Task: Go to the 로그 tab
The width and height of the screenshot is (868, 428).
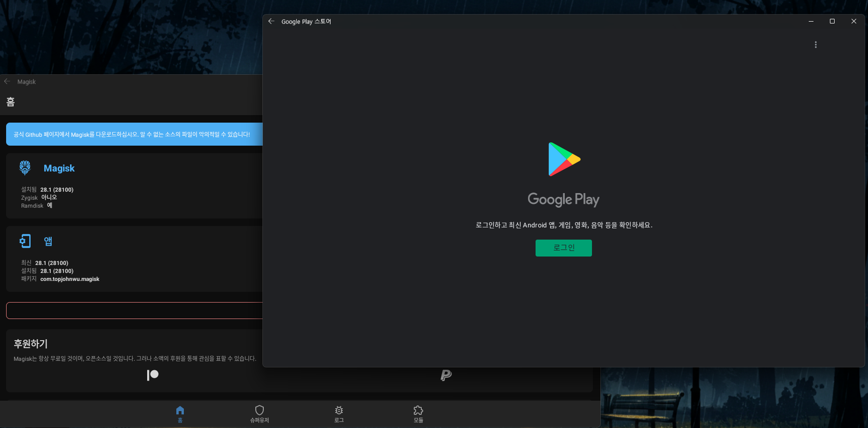Action: point(339,413)
